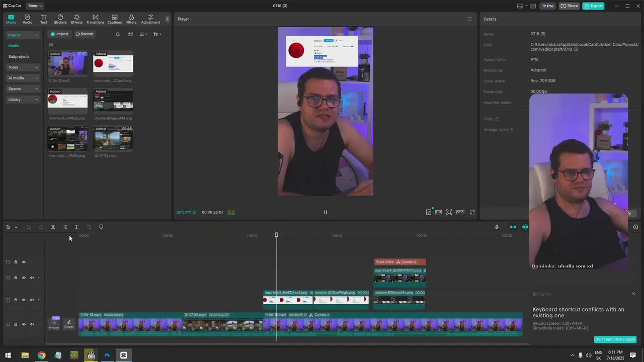The width and height of the screenshot is (644, 362).
Task: Hide the text track with eye icon
Action: [x=24, y=262]
